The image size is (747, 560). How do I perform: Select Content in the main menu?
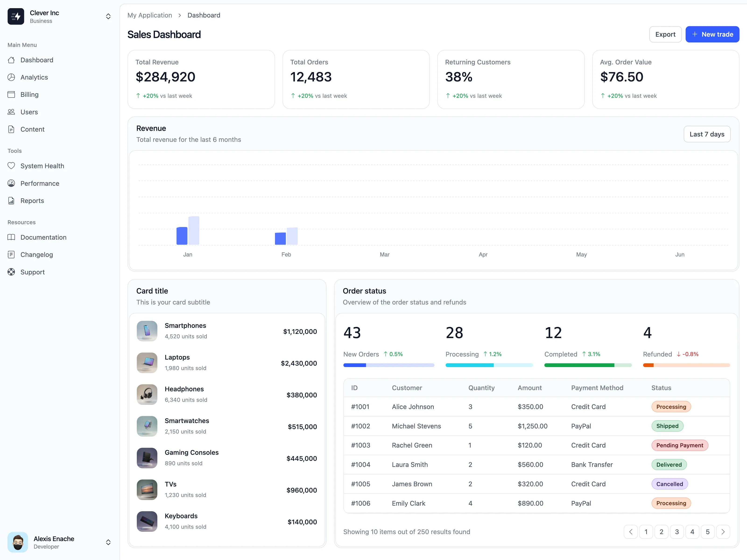[x=32, y=129]
